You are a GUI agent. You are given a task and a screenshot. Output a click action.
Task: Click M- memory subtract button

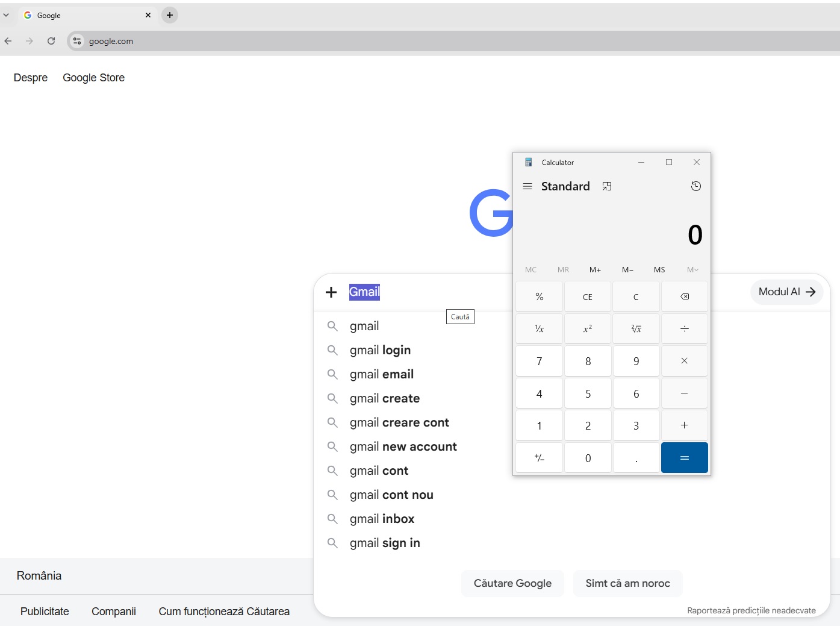tap(627, 270)
